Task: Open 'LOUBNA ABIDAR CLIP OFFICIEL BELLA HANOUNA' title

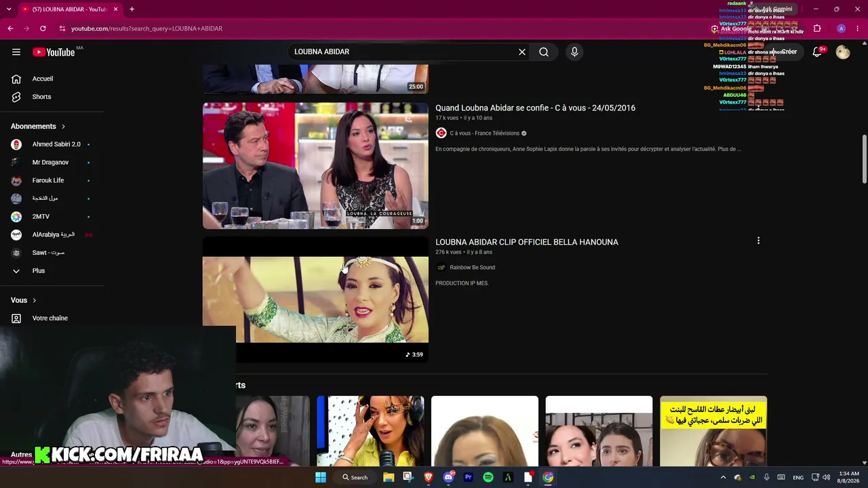Action: [527, 242]
